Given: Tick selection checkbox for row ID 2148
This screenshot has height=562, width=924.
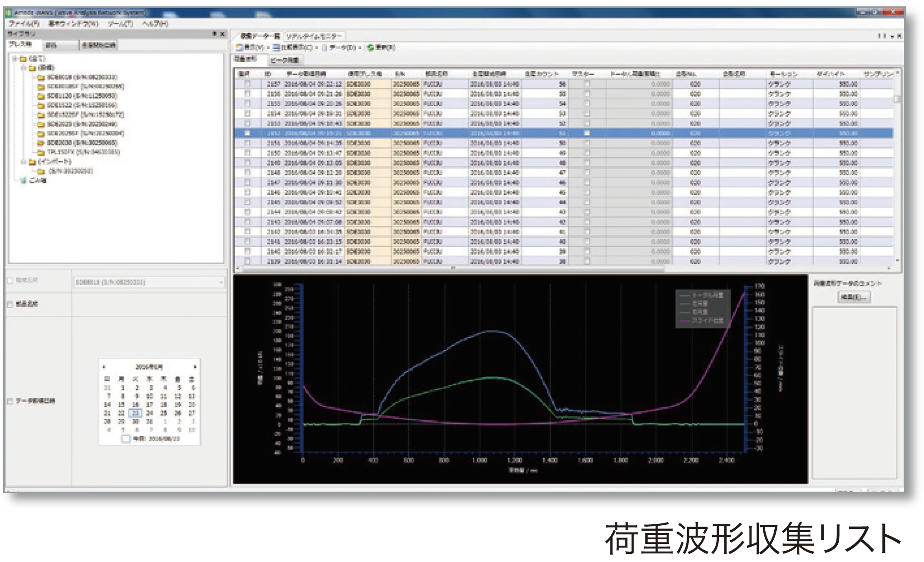Looking at the screenshot, I should click(247, 173).
